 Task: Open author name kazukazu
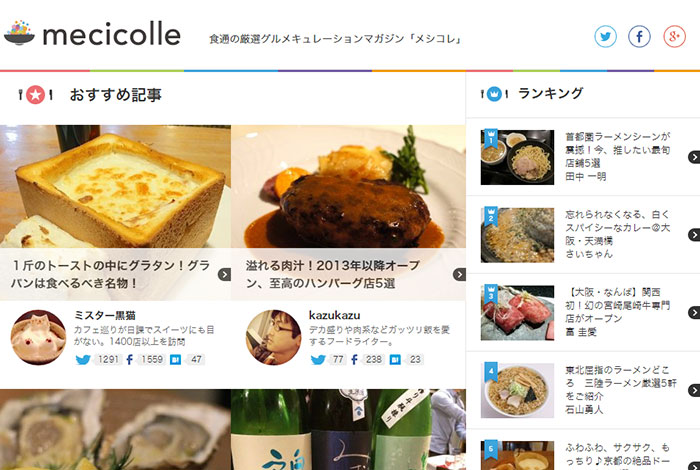(334, 315)
